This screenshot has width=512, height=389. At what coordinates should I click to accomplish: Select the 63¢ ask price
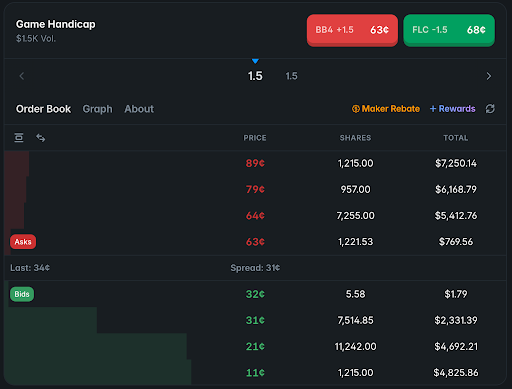tap(255, 242)
